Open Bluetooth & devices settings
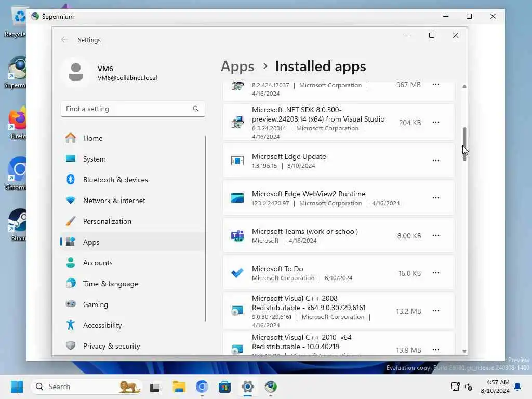The height and width of the screenshot is (399, 532). (132, 180)
